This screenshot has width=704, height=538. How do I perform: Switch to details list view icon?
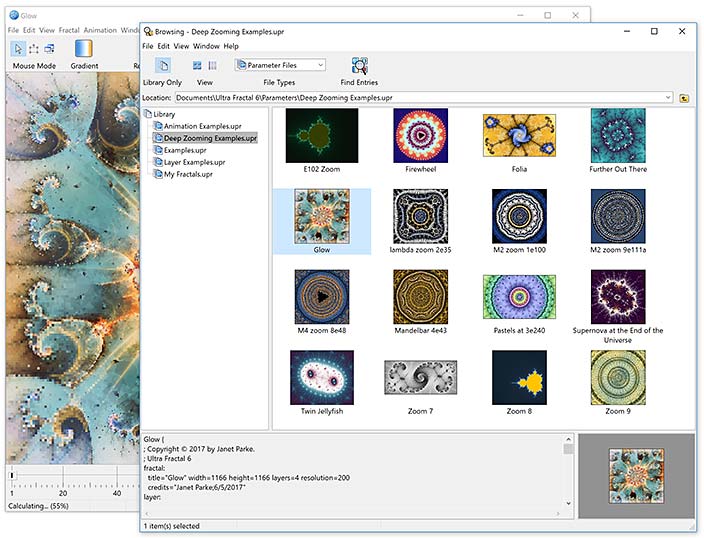212,66
